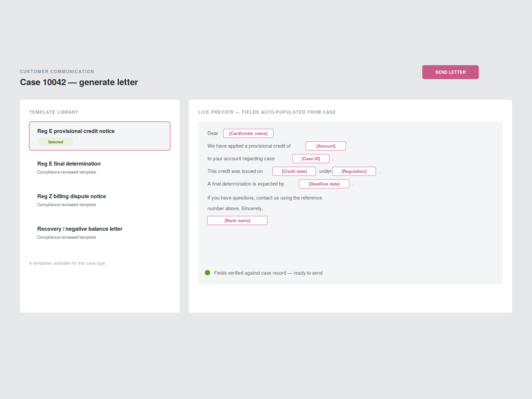This screenshot has height=399, width=532.
Task: Click the Template Library heading
Action: coord(54,112)
